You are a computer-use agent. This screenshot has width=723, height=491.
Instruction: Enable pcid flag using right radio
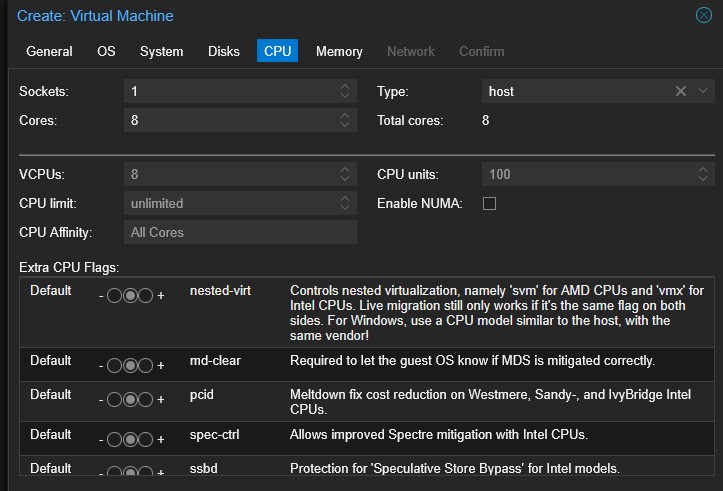(x=146, y=399)
